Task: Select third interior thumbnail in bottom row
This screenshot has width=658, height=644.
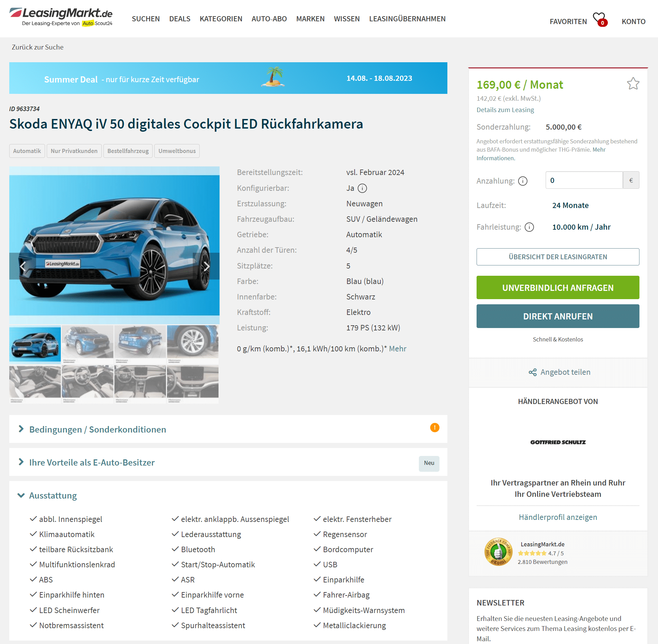Action: (140, 384)
